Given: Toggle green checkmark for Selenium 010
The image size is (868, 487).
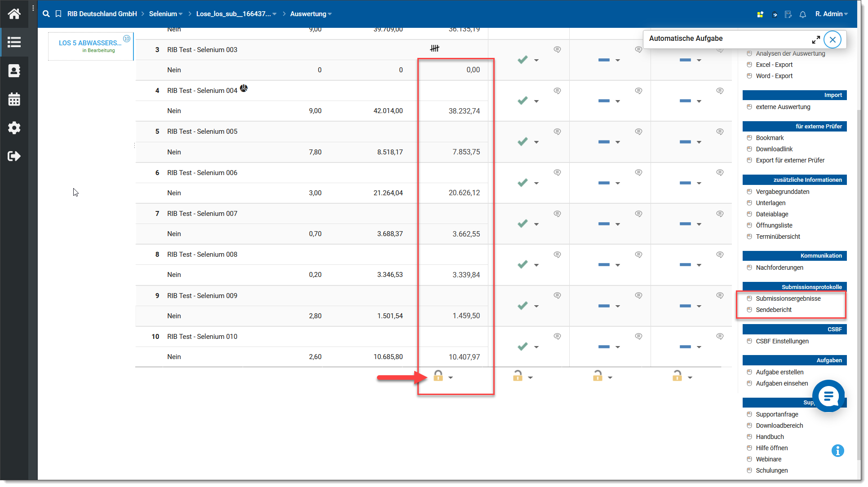Looking at the screenshot, I should coord(523,347).
